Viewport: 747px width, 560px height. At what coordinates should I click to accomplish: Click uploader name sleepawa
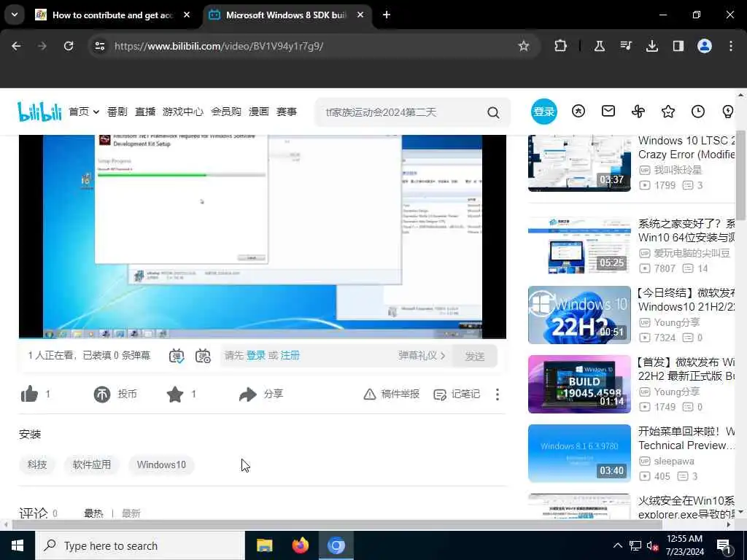click(x=674, y=461)
